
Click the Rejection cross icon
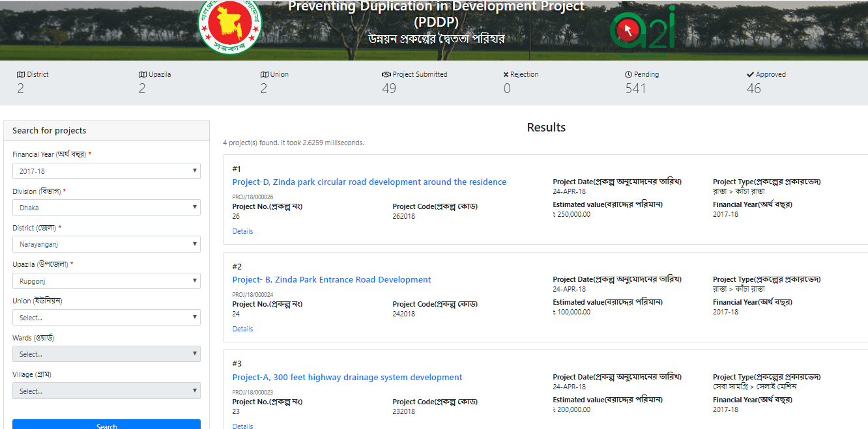click(x=506, y=75)
